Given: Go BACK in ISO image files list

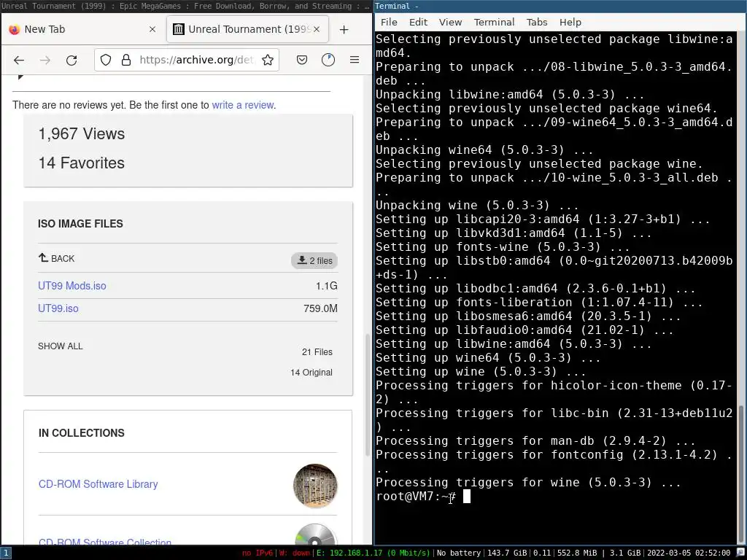Looking at the screenshot, I should (x=57, y=259).
